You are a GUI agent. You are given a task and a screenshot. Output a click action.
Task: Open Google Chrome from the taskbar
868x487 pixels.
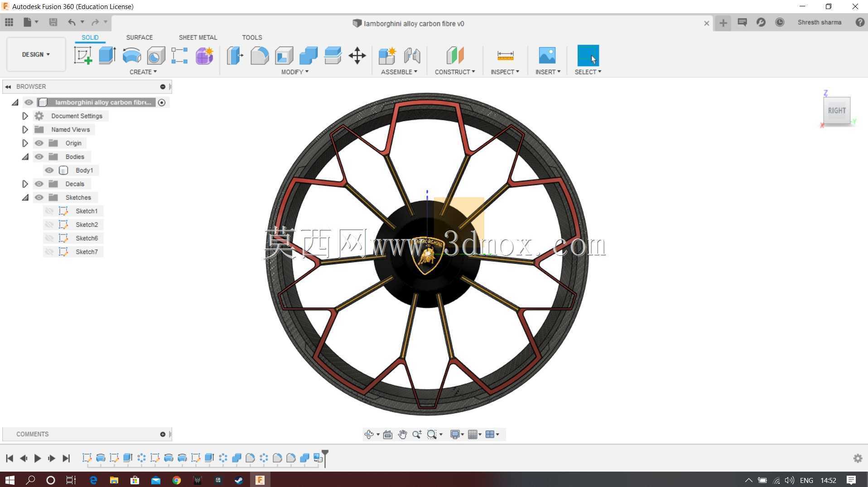[177, 480]
